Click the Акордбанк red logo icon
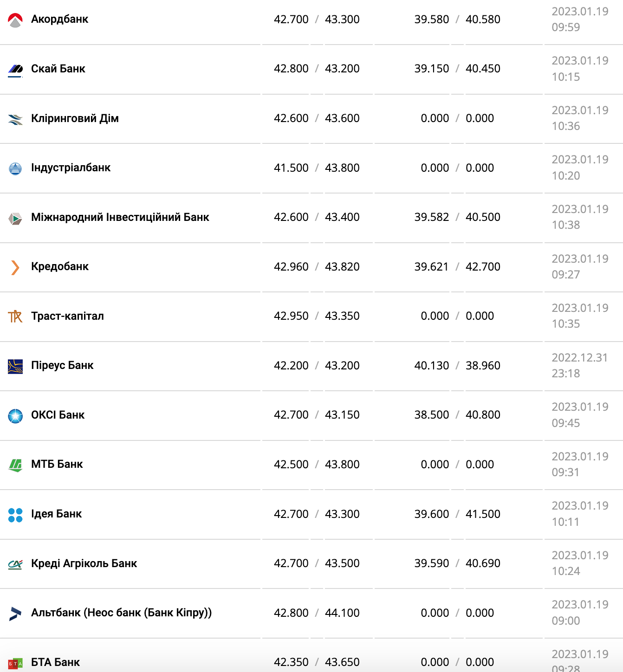 pyautogui.click(x=15, y=20)
